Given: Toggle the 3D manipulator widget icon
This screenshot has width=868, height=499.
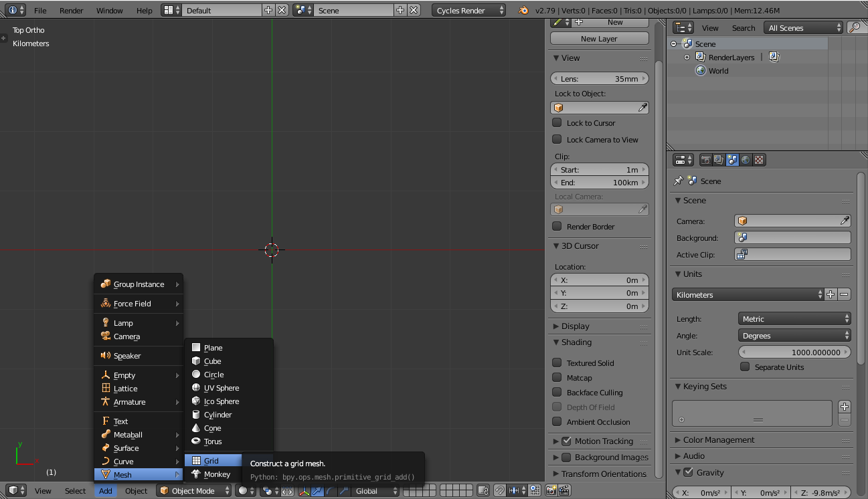Looking at the screenshot, I should coord(305,490).
